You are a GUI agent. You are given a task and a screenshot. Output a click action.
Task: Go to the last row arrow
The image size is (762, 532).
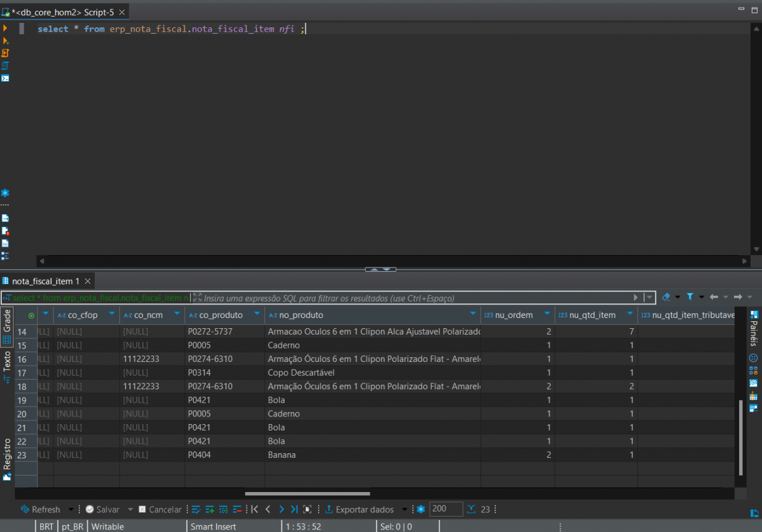tap(294, 509)
